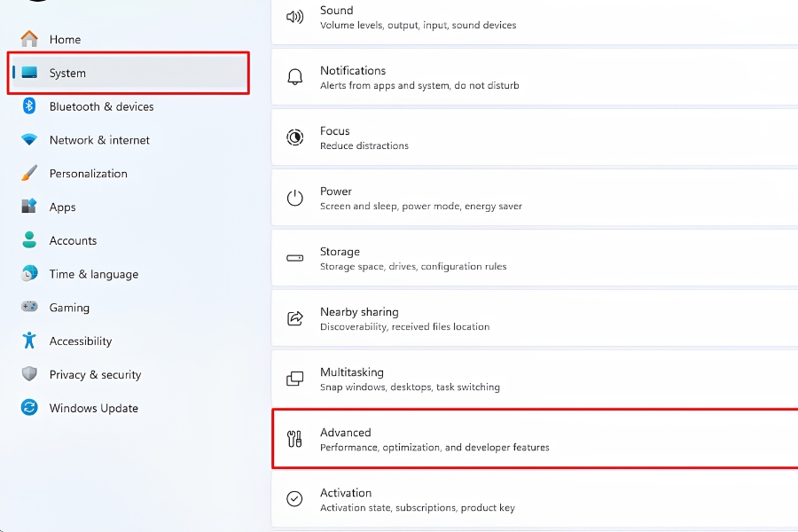Image resolution: width=798 pixels, height=532 pixels.
Task: Click the Network Wi-Fi icon
Action: click(29, 139)
